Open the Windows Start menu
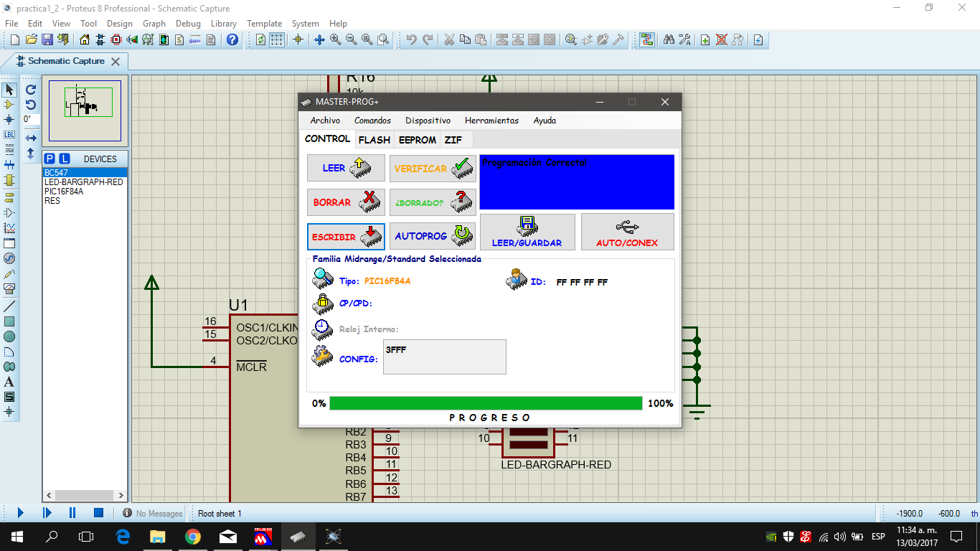980x551 pixels. 17,536
